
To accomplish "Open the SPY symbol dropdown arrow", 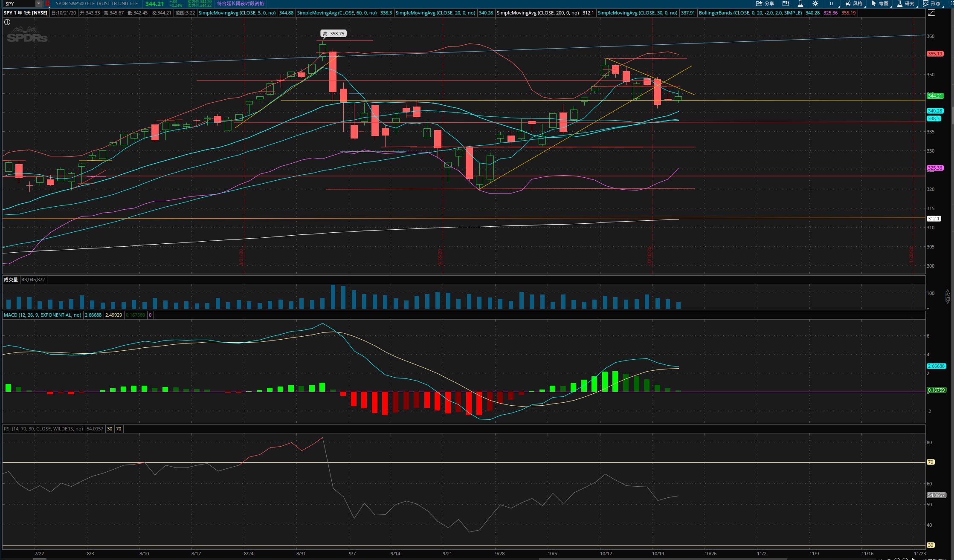I will click(x=39, y=3).
